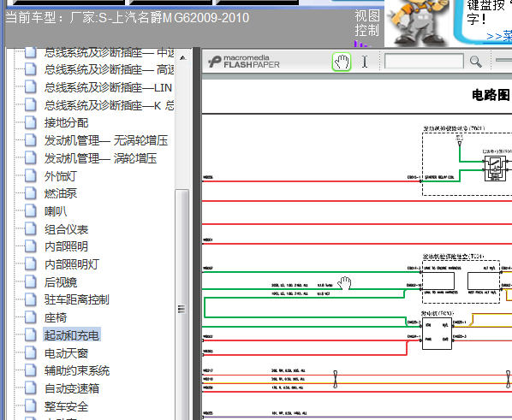Screen dimensions: 512x420
Task: Click the document icon beside 喇叭
Action: (x=31, y=211)
